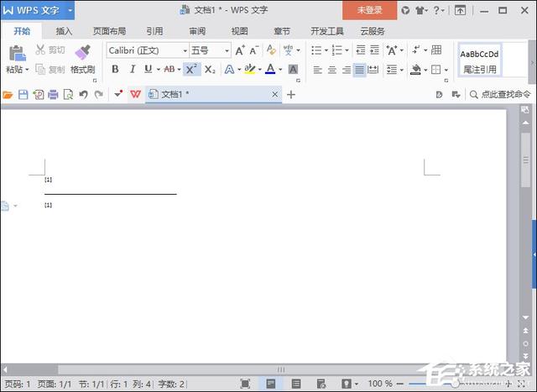Viewport: 537px width, 392px height.
Task: Open the 引用 ribbon tab
Action: 154,31
